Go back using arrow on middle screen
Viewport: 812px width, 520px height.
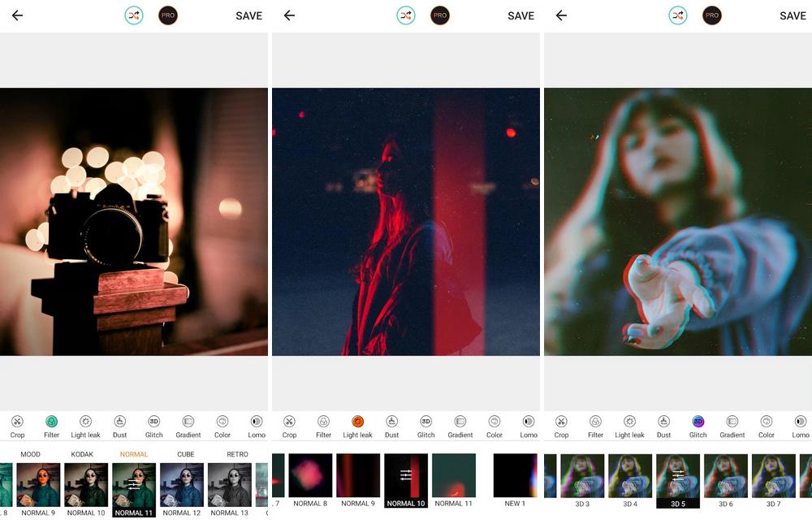(x=289, y=15)
